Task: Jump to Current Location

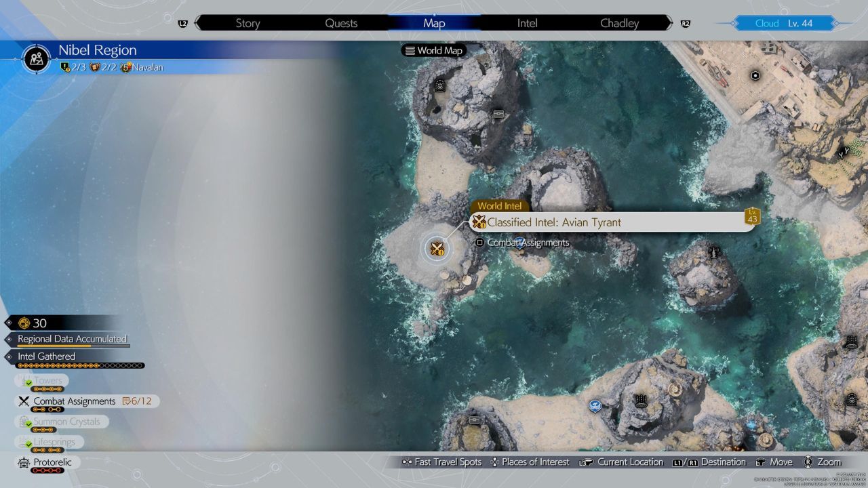Action: pos(621,462)
